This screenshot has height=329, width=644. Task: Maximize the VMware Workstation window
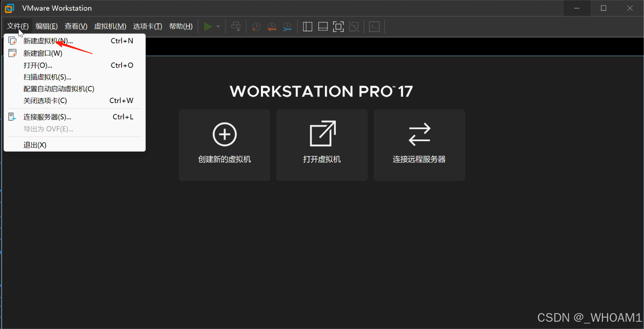[604, 8]
